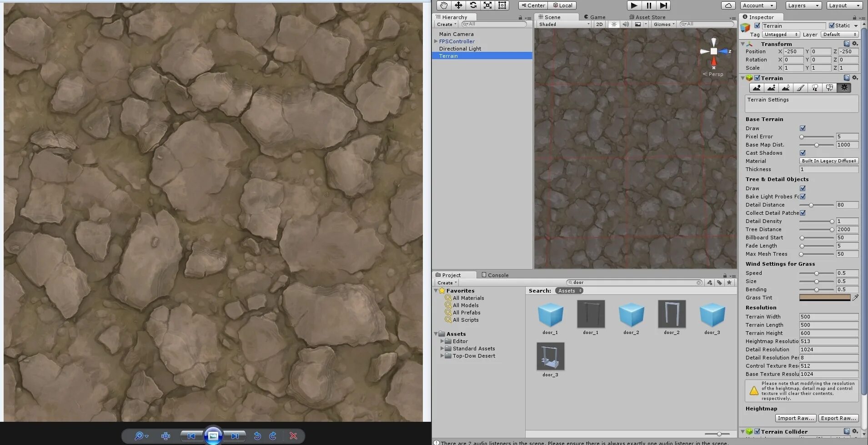Select the Rotate tool
Screen dimensions: 868x445
(x=473, y=5)
